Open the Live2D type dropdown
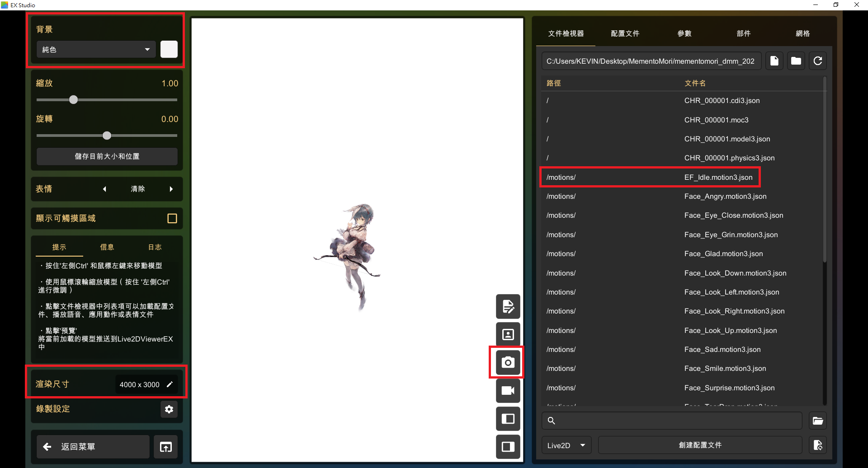The width and height of the screenshot is (868, 468). click(566, 445)
